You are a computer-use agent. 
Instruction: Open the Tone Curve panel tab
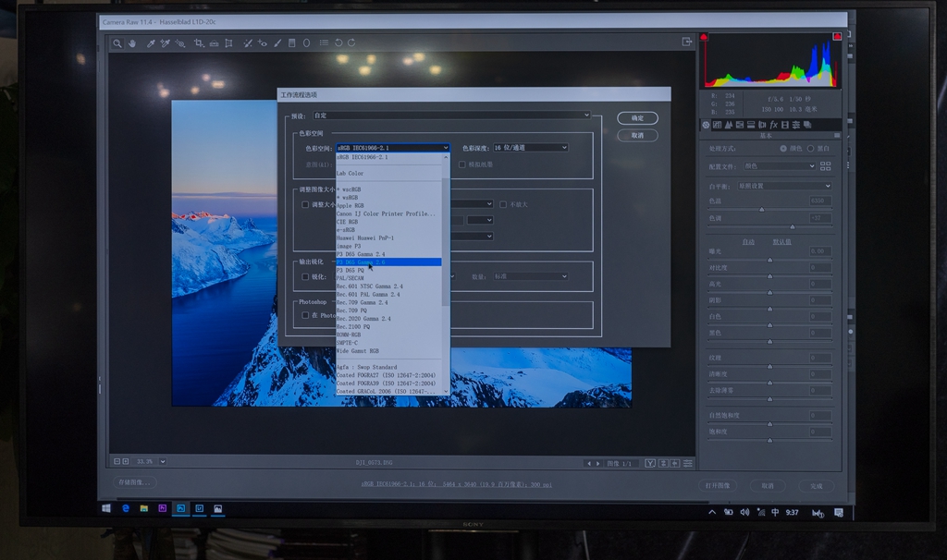coord(717,125)
